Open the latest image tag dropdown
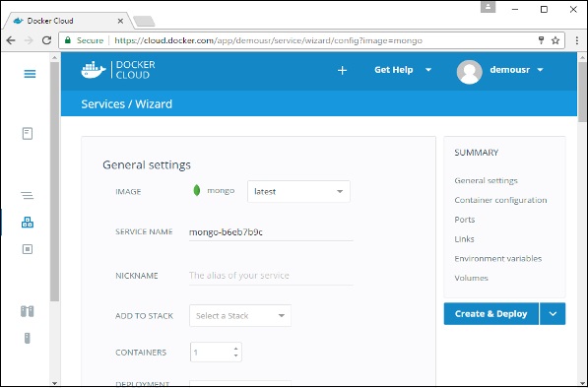The image size is (588, 388). pyautogui.click(x=298, y=192)
